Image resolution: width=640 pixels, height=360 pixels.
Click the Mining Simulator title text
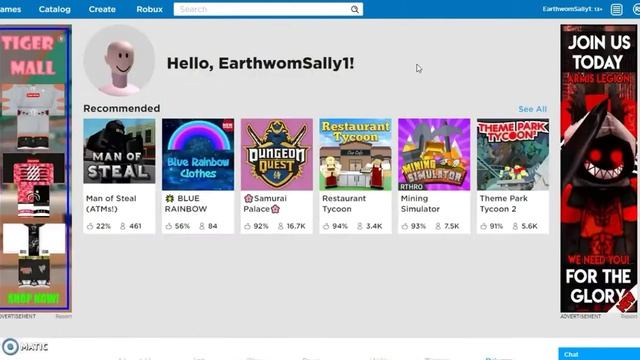(420, 204)
